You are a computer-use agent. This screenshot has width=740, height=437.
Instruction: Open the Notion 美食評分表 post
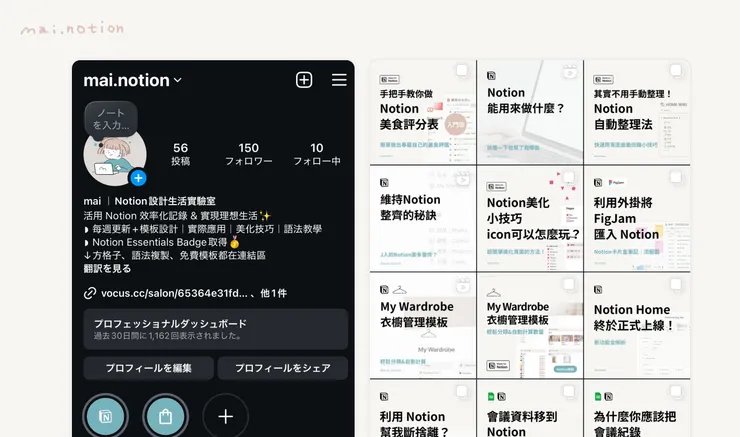423,112
